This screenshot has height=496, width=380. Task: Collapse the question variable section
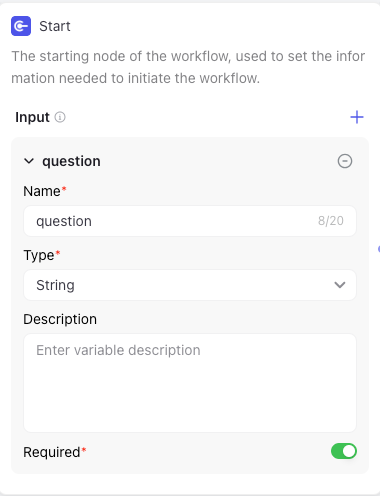click(29, 161)
